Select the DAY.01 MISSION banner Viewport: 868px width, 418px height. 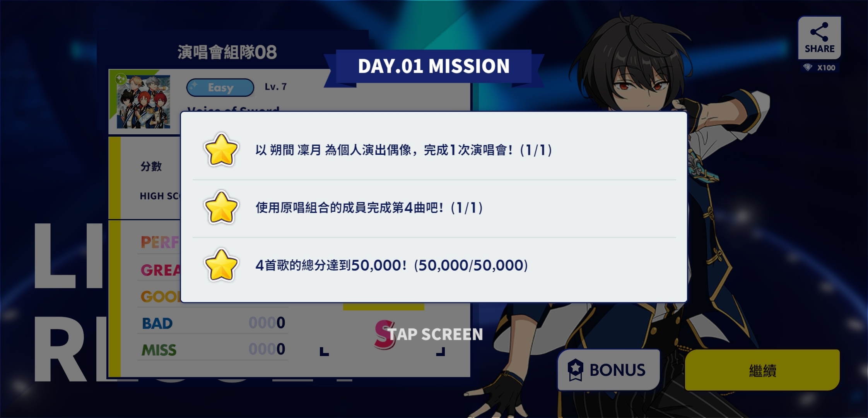tap(434, 67)
